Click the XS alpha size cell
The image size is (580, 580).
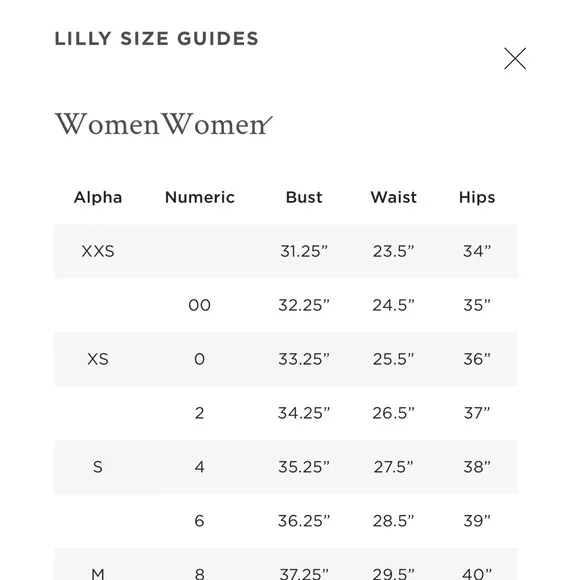[98, 359]
